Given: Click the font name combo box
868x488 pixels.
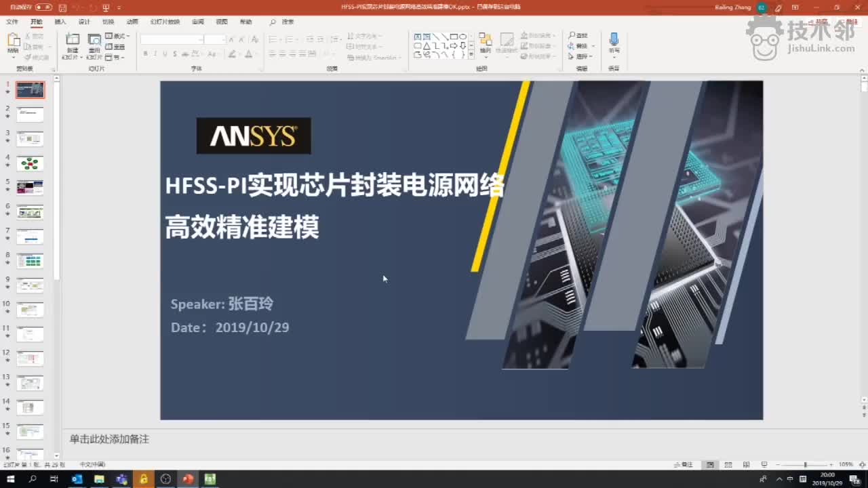Looking at the screenshot, I should [172, 39].
